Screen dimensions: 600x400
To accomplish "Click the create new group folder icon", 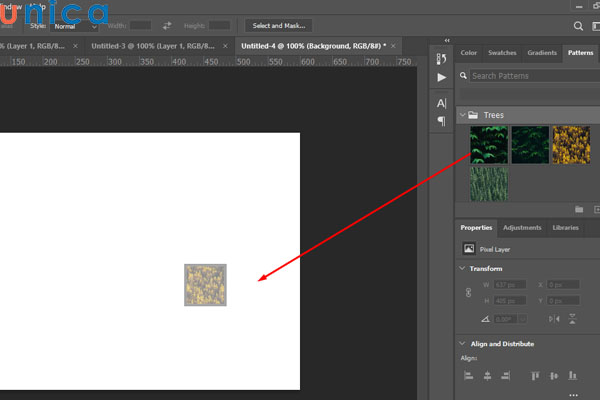I will pos(578,209).
